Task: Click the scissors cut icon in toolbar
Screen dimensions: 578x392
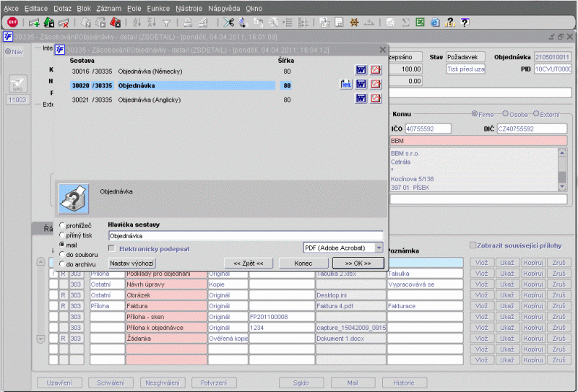Action: coord(228,22)
